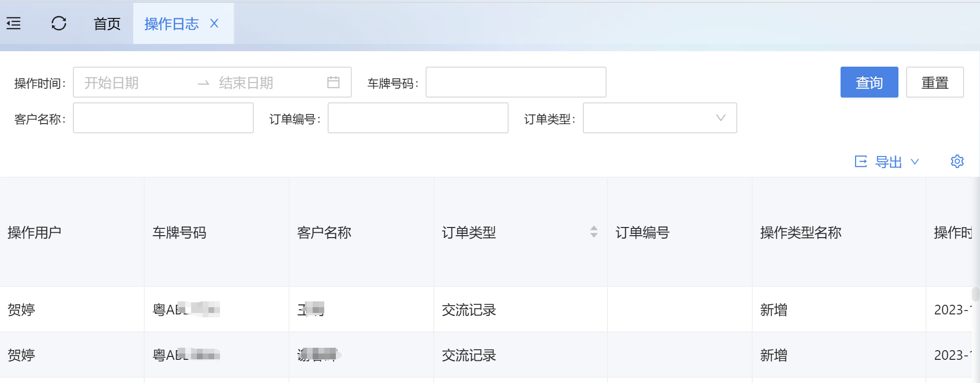Open table column settings gear

click(957, 161)
